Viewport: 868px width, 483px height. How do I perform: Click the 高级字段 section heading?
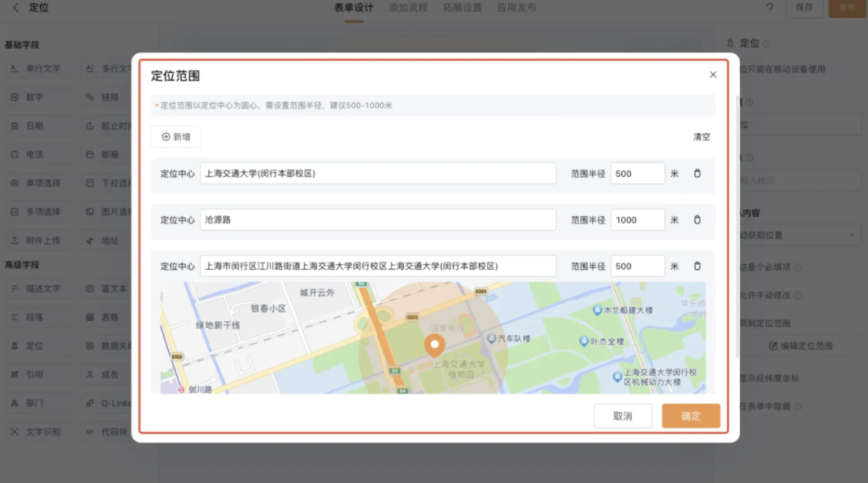pos(22,264)
